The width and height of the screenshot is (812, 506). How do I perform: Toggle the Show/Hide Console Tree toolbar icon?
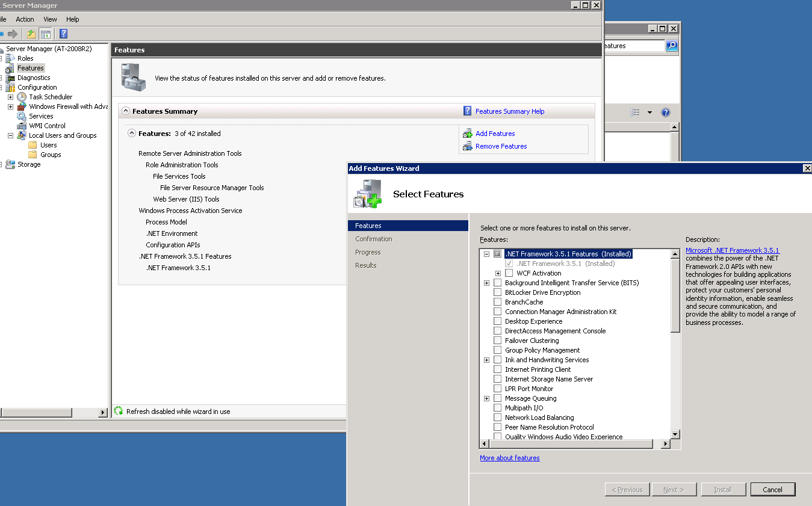tap(45, 34)
